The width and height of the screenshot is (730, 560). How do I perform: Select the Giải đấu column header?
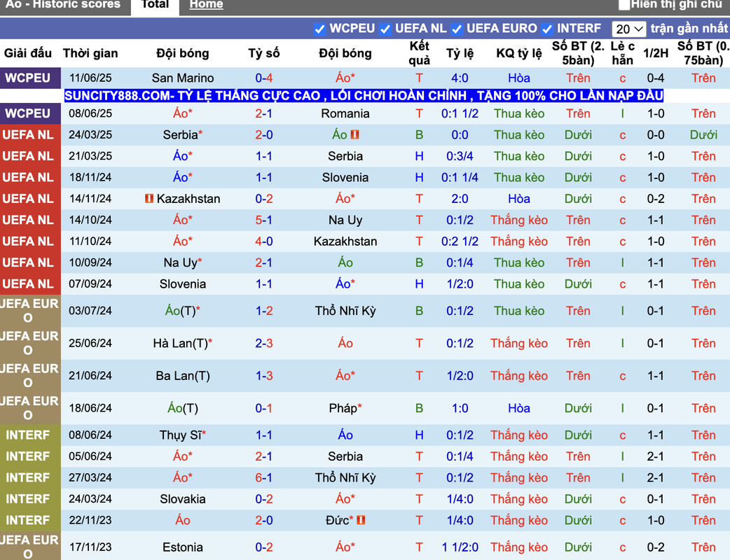(28, 53)
